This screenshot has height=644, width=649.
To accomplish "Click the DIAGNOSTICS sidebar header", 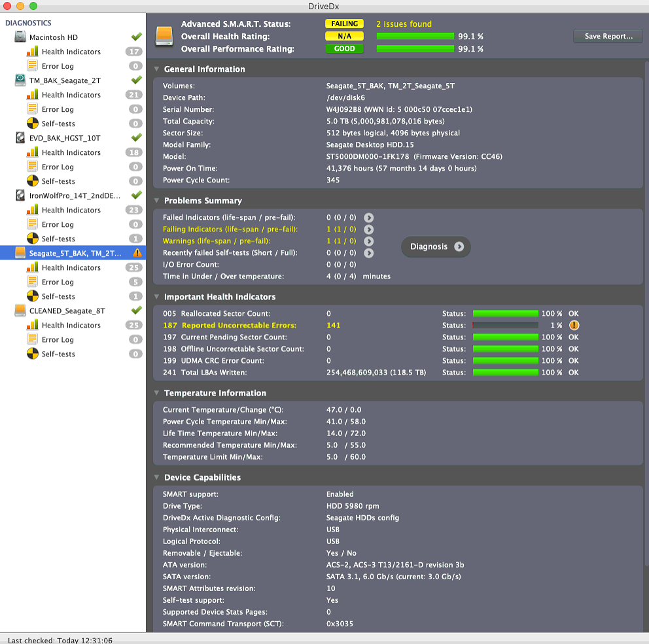I will 28,23.
